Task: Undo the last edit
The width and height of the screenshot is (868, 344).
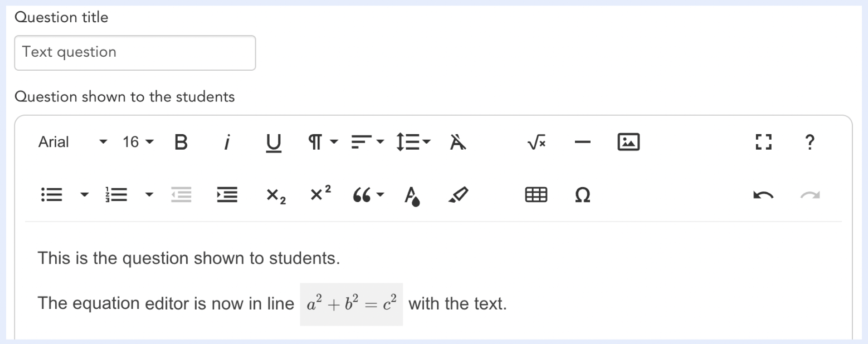Action: 763,195
